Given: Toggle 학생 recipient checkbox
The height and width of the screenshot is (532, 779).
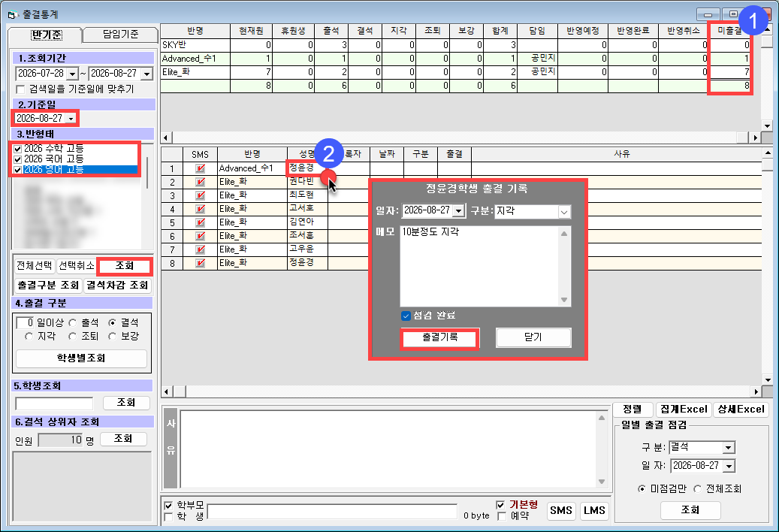Looking at the screenshot, I should [x=168, y=517].
